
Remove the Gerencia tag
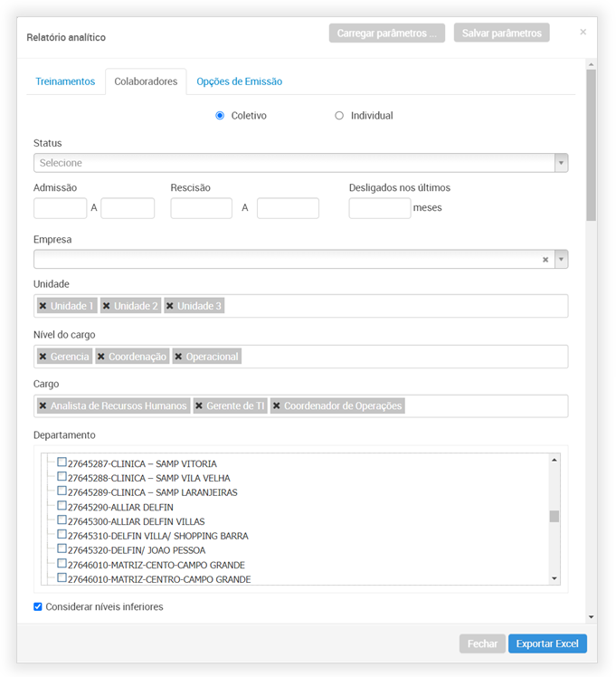coord(43,357)
